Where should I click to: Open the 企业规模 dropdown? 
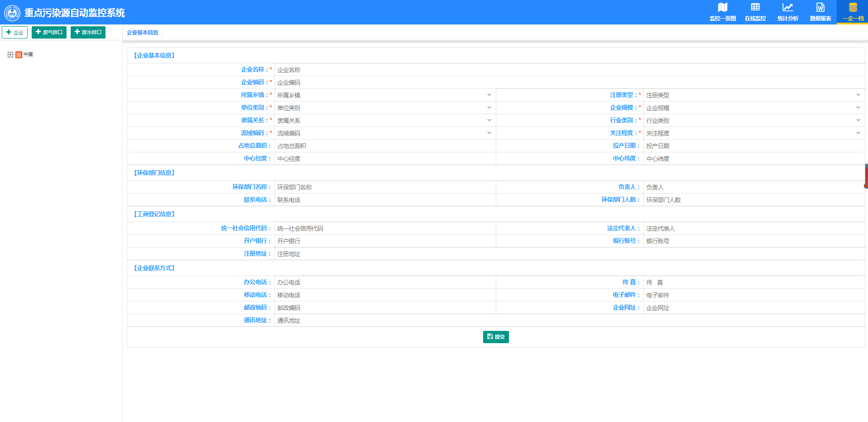click(858, 107)
